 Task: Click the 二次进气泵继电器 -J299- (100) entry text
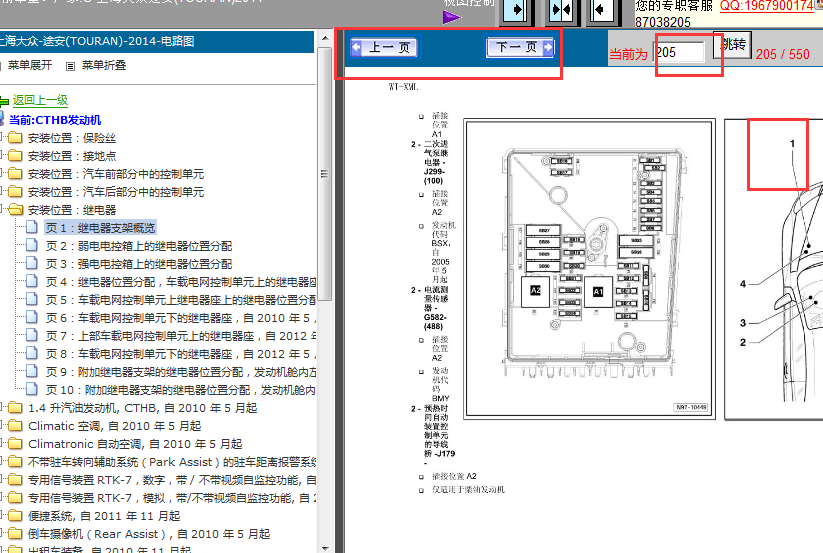point(434,162)
